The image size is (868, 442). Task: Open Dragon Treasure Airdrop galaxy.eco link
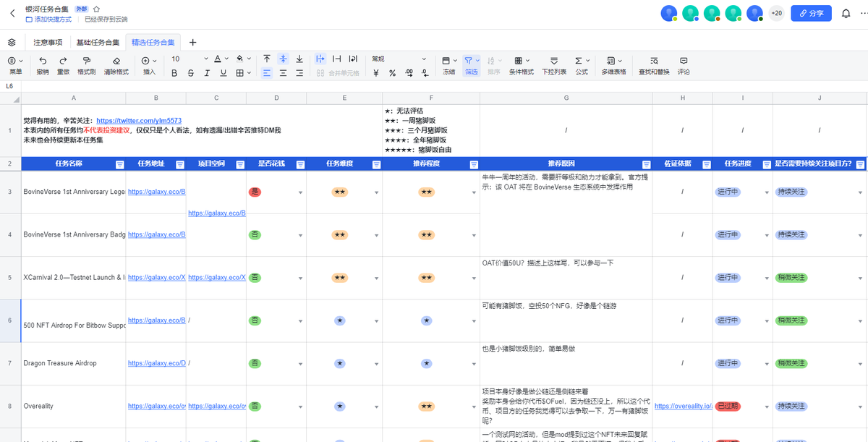click(x=156, y=363)
